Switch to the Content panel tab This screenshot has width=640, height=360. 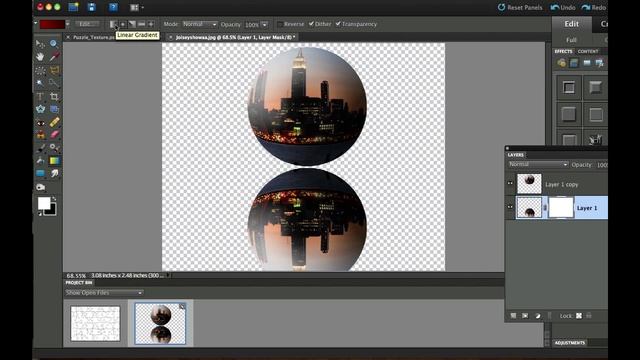click(588, 51)
